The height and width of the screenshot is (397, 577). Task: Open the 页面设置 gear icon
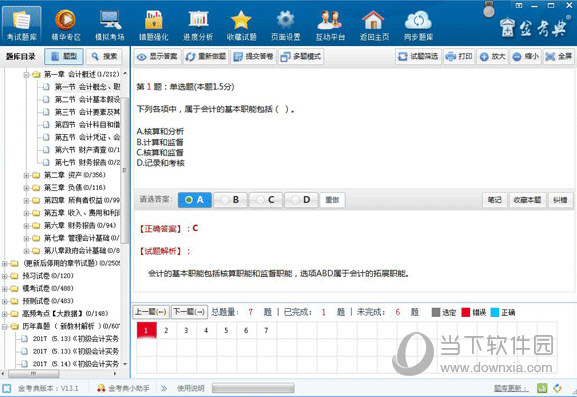tap(286, 25)
